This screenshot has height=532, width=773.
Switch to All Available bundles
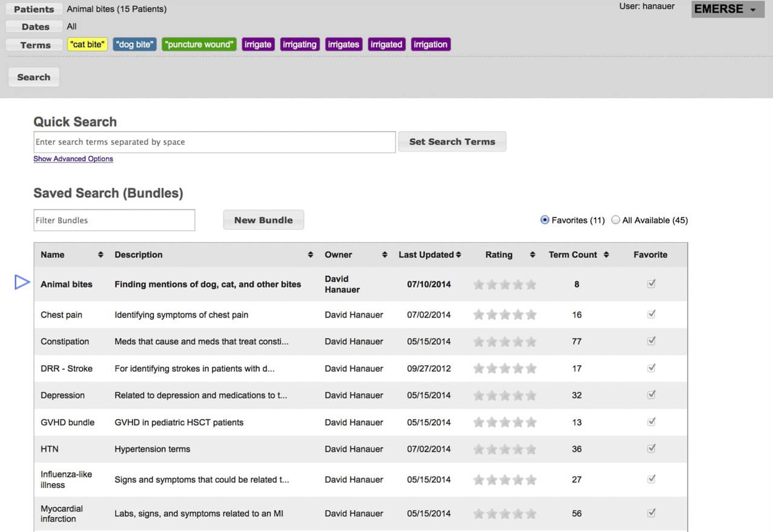615,220
